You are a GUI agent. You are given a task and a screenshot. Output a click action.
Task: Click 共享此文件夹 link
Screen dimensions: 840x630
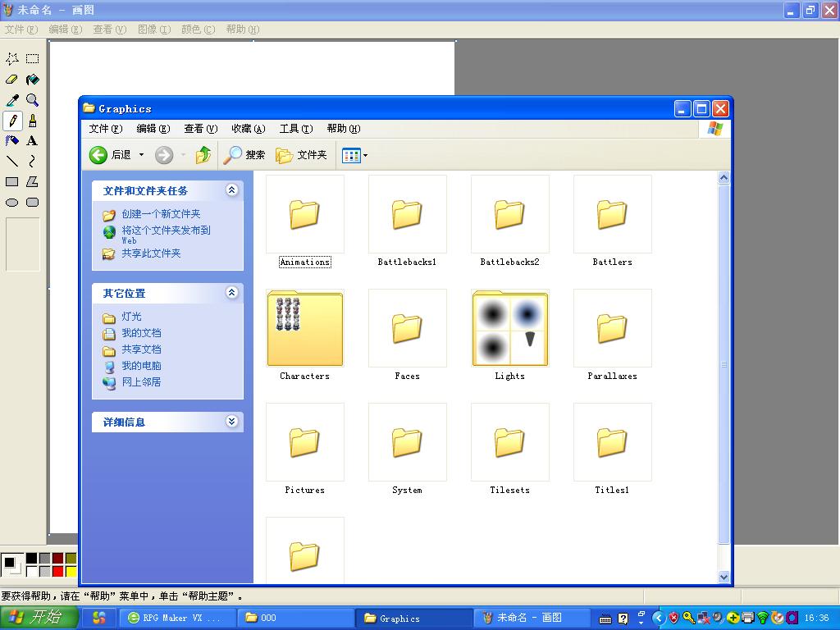(151, 253)
